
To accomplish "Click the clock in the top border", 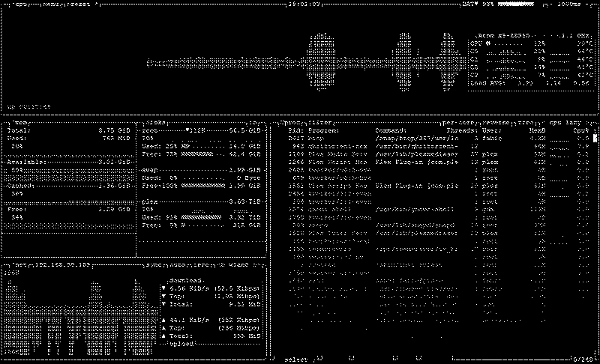I will [304, 4].
